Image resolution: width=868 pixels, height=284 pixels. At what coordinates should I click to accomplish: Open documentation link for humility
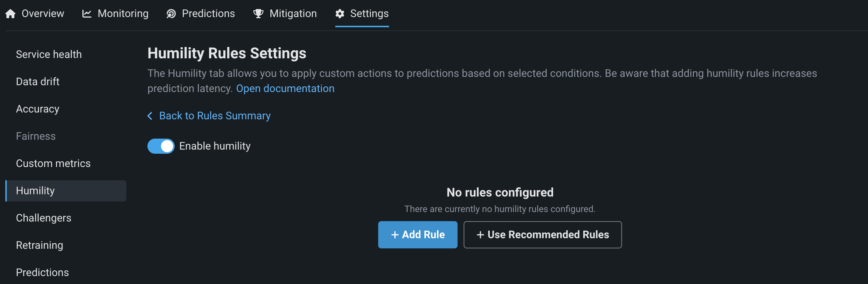pos(285,89)
